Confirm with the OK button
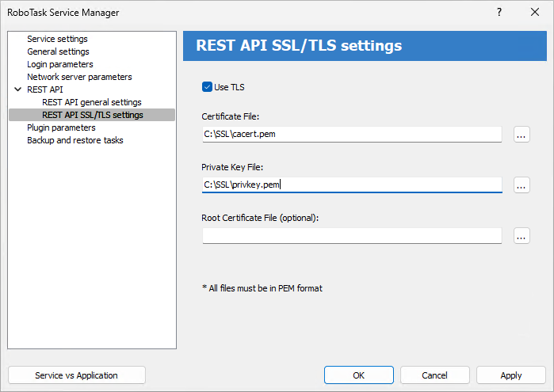This screenshot has width=554, height=392. [x=358, y=375]
